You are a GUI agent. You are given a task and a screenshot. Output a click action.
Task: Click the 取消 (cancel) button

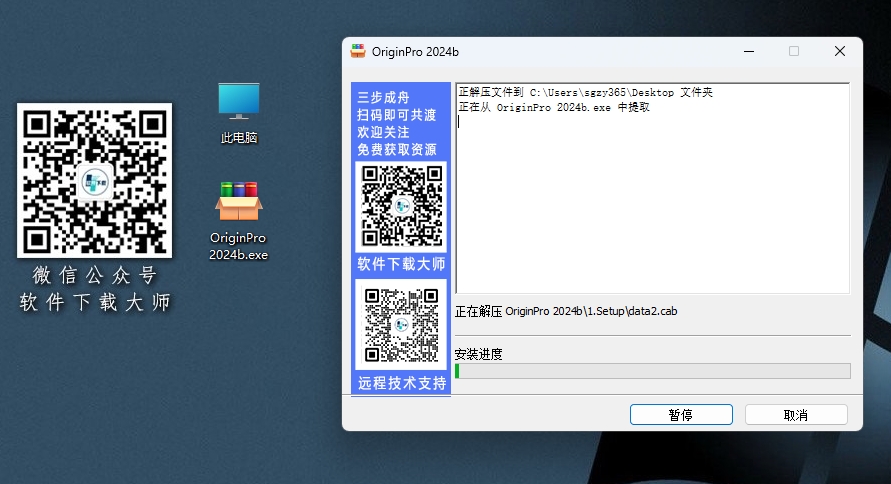[796, 415]
